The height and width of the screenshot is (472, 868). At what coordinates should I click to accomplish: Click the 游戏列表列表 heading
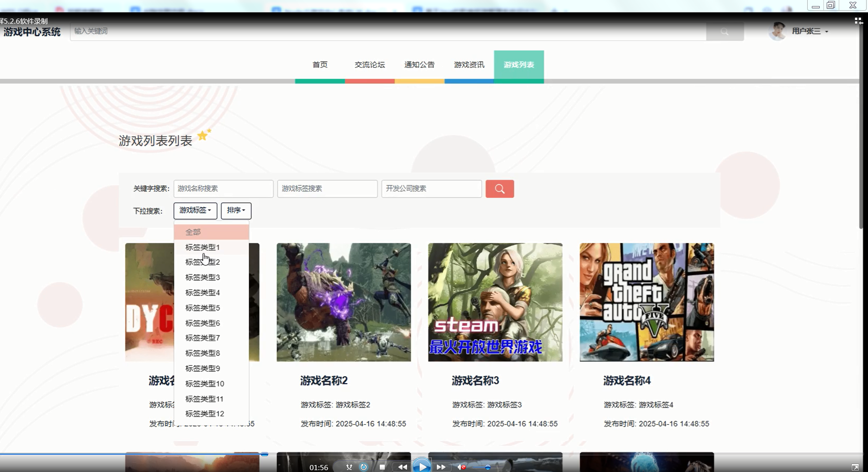(155, 141)
